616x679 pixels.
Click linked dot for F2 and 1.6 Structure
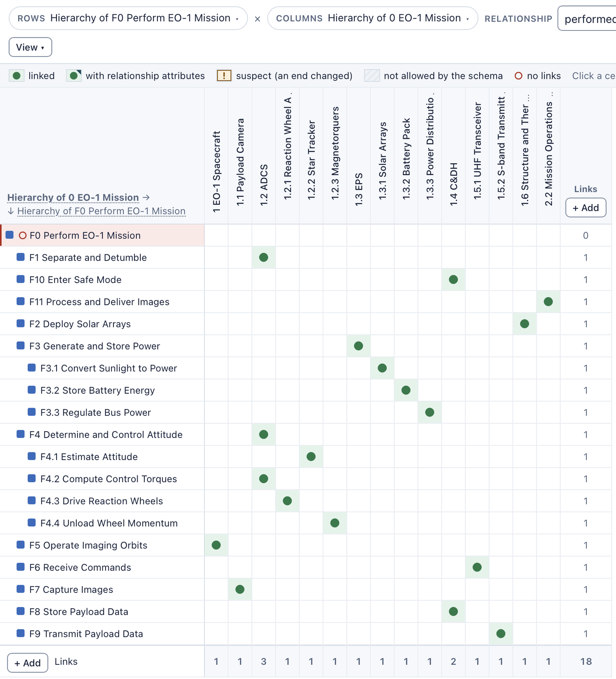pos(524,324)
